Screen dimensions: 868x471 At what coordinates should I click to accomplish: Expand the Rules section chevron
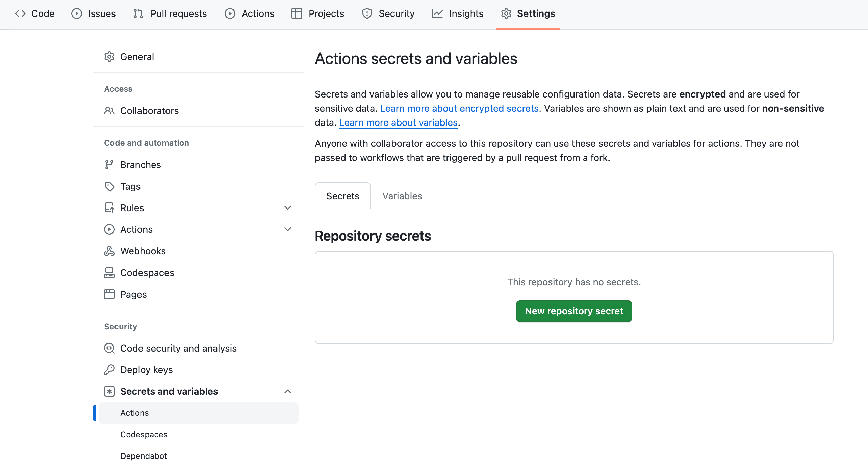(x=288, y=207)
